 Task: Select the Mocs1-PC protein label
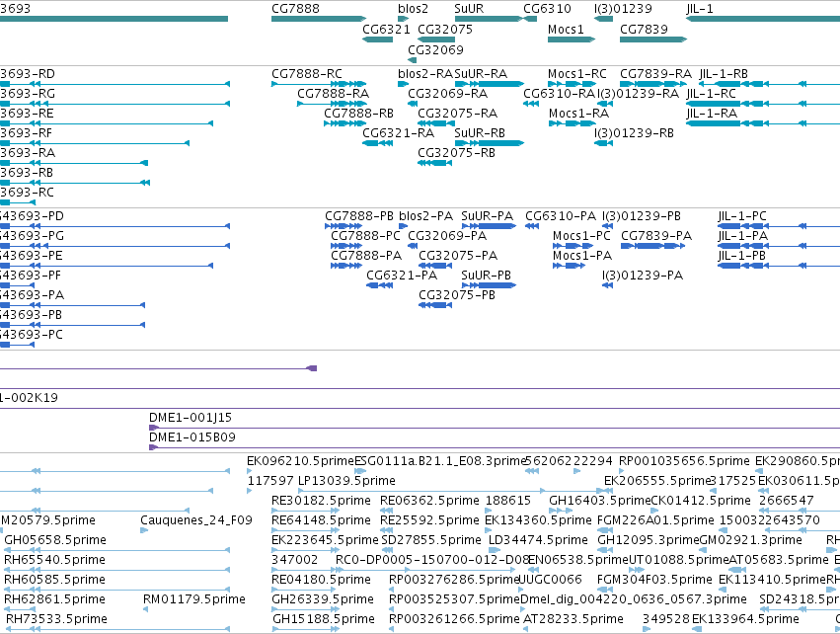[581, 236]
